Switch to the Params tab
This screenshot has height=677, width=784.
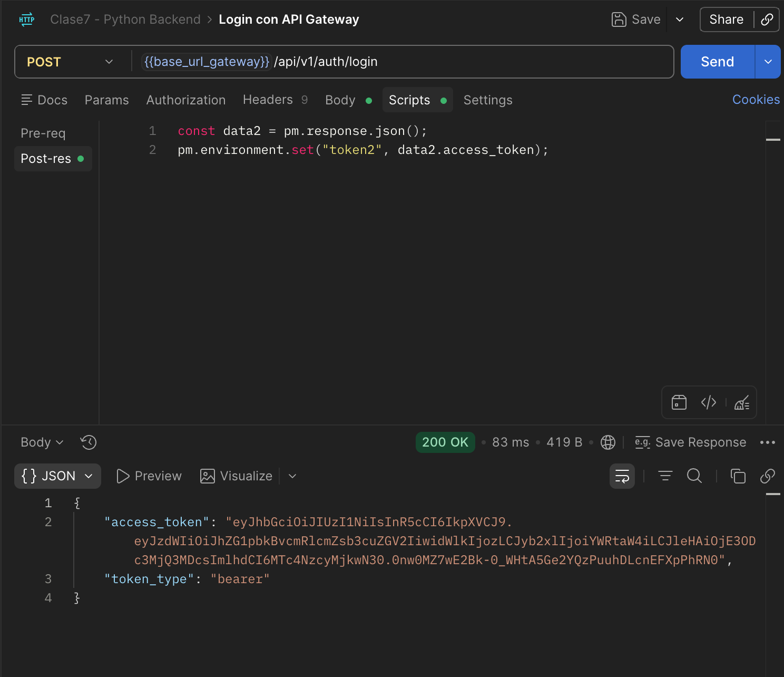pos(107,100)
